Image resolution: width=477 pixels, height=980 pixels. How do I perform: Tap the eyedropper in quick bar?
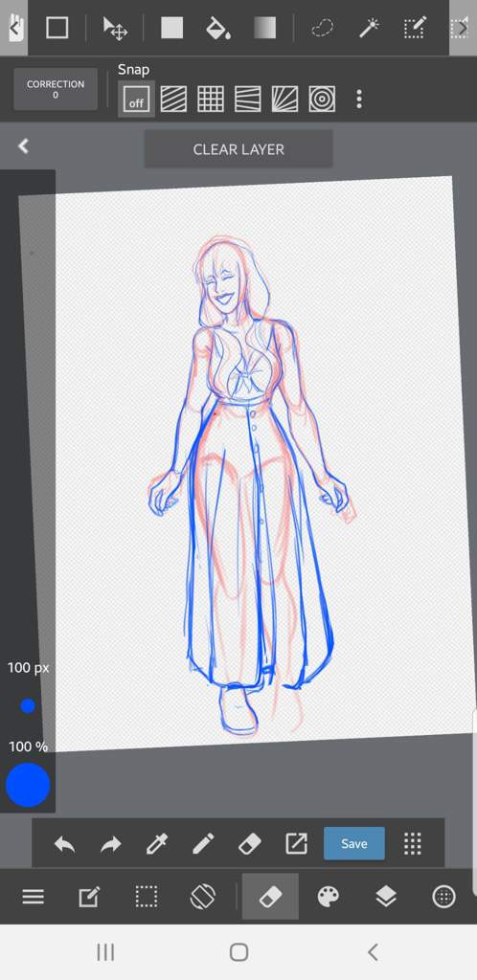coord(156,844)
